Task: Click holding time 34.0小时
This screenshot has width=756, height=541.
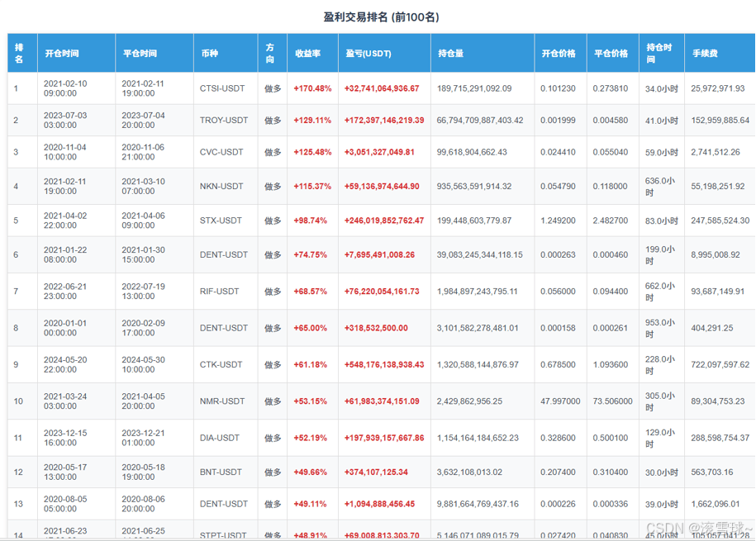Action: tap(662, 89)
